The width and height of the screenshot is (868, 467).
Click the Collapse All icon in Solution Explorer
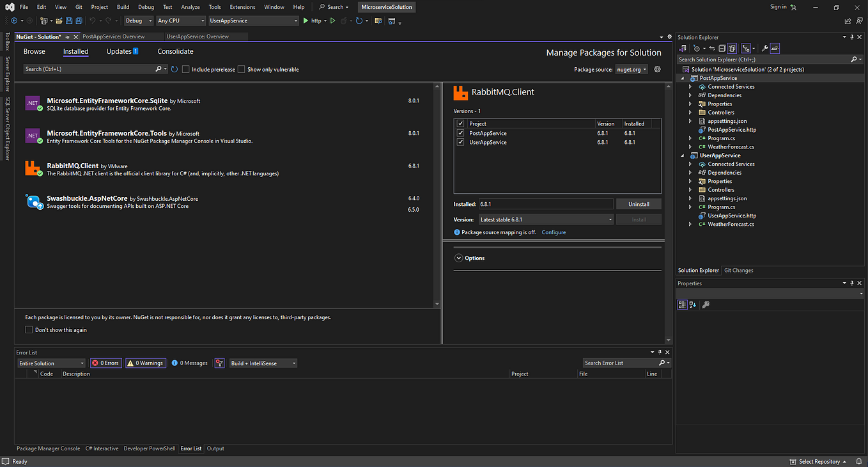(722, 48)
